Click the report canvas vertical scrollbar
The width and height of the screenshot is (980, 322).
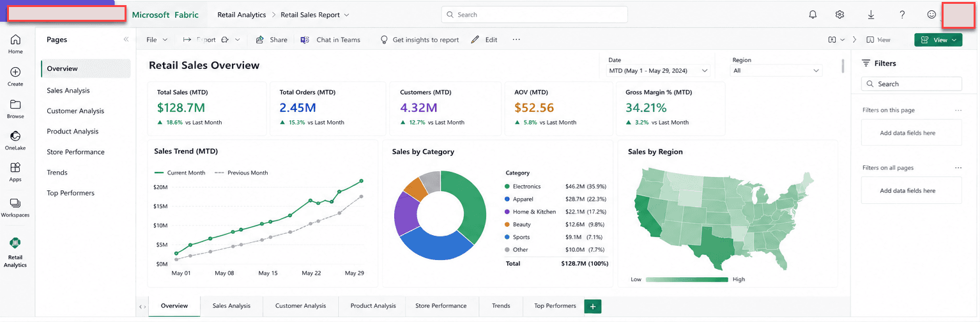tap(843, 66)
